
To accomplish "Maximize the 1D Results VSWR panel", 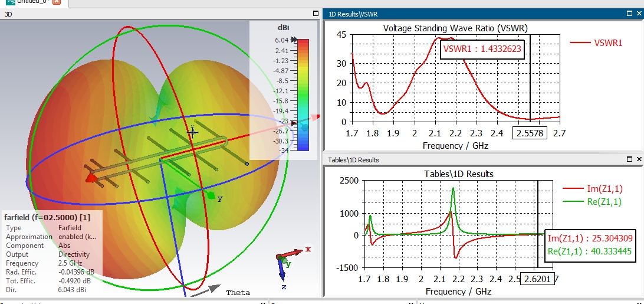I will click(630, 14).
